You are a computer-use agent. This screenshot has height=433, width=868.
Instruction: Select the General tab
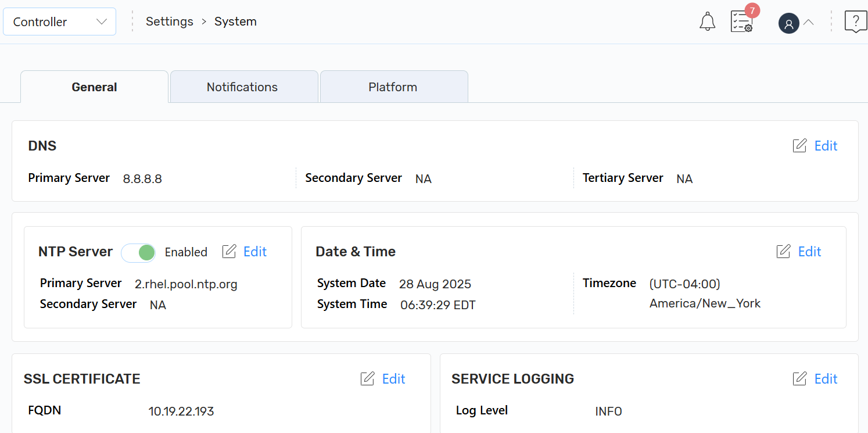94,87
